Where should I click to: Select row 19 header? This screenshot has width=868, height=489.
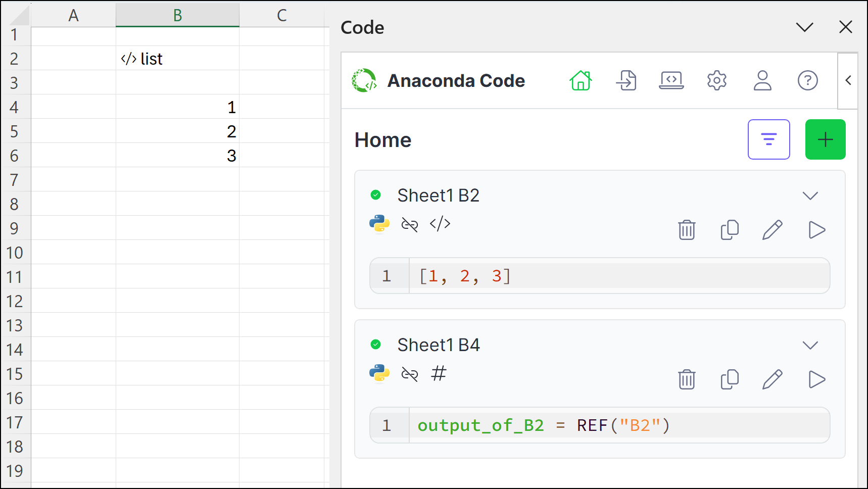(x=15, y=471)
